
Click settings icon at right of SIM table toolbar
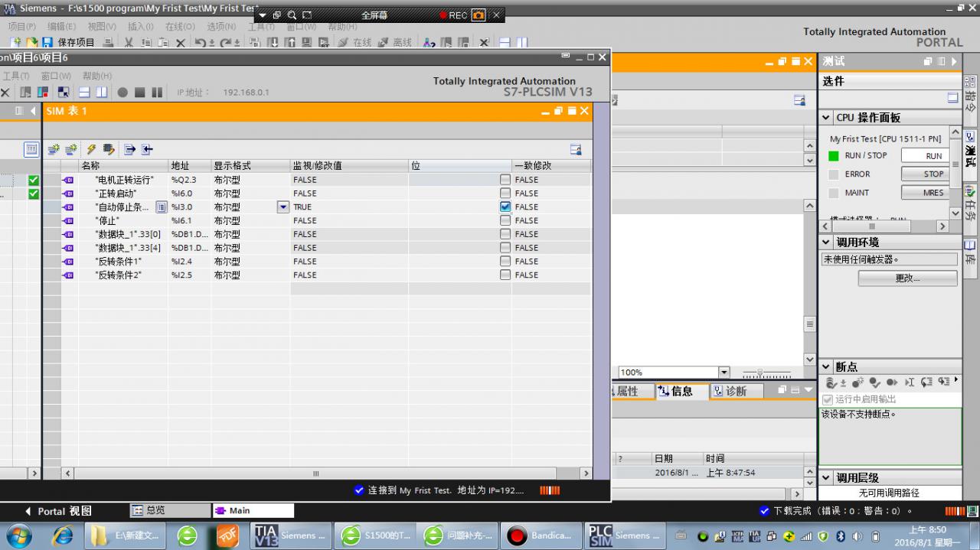tap(576, 149)
